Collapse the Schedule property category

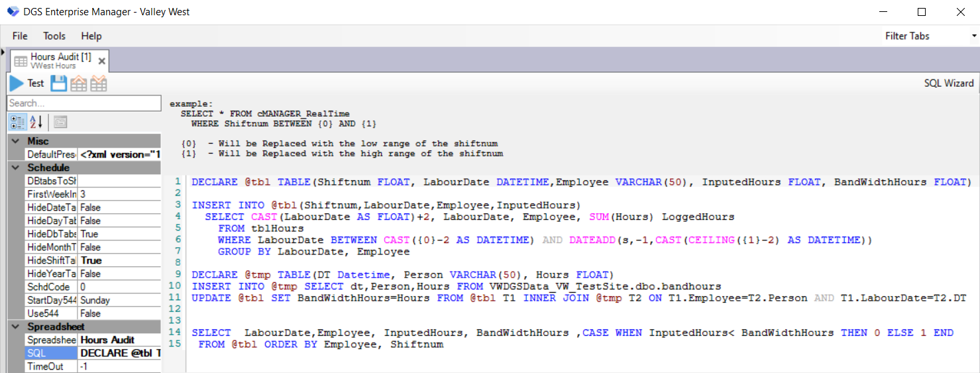[x=17, y=168]
